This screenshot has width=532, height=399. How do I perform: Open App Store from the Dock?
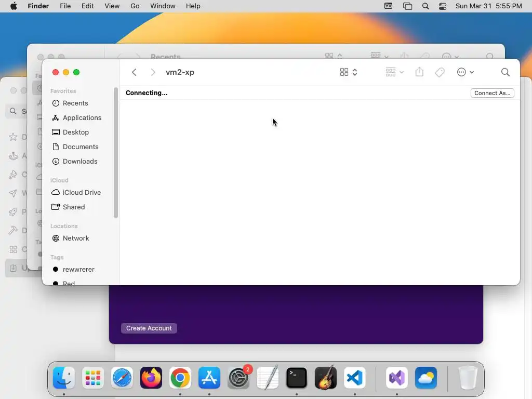209,378
